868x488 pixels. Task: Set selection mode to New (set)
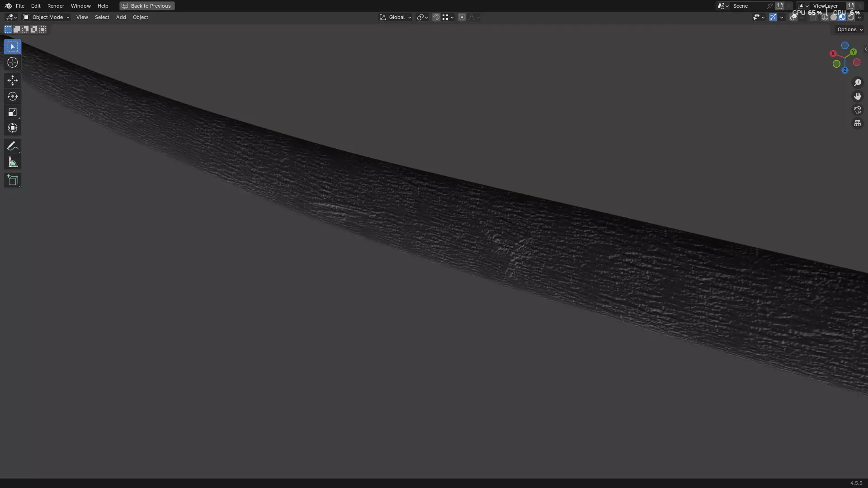pos(8,29)
